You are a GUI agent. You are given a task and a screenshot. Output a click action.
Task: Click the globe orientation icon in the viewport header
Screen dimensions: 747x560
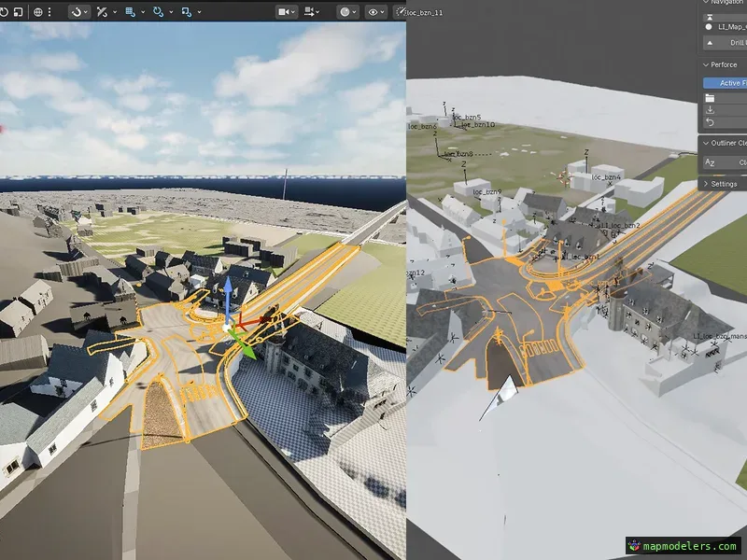coord(38,12)
